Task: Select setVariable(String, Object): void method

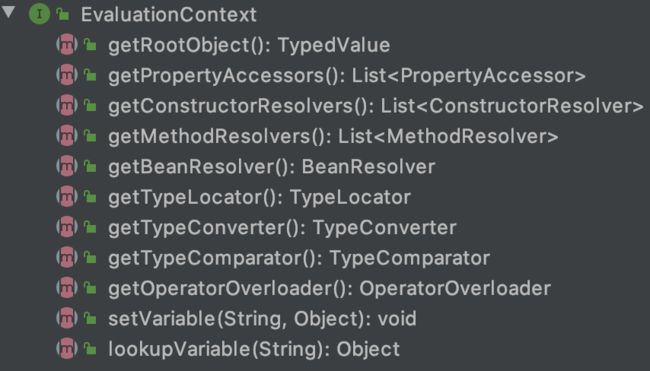Action: [x=262, y=319]
